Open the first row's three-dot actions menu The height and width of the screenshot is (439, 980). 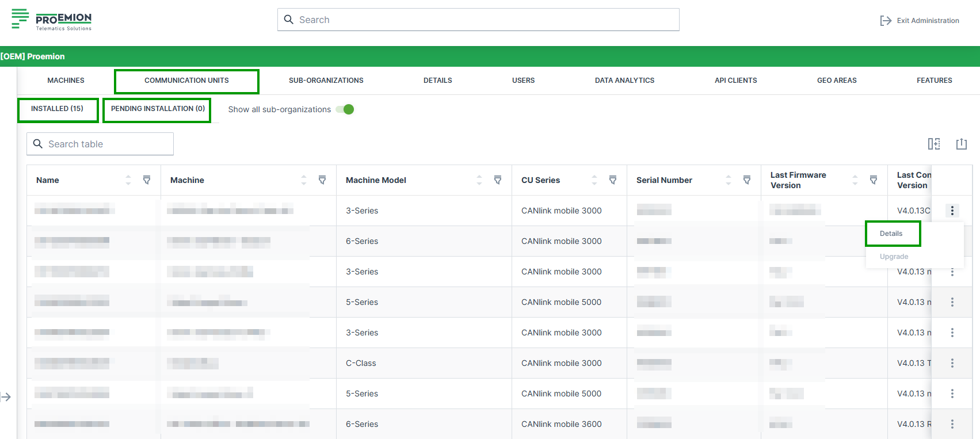pos(952,211)
